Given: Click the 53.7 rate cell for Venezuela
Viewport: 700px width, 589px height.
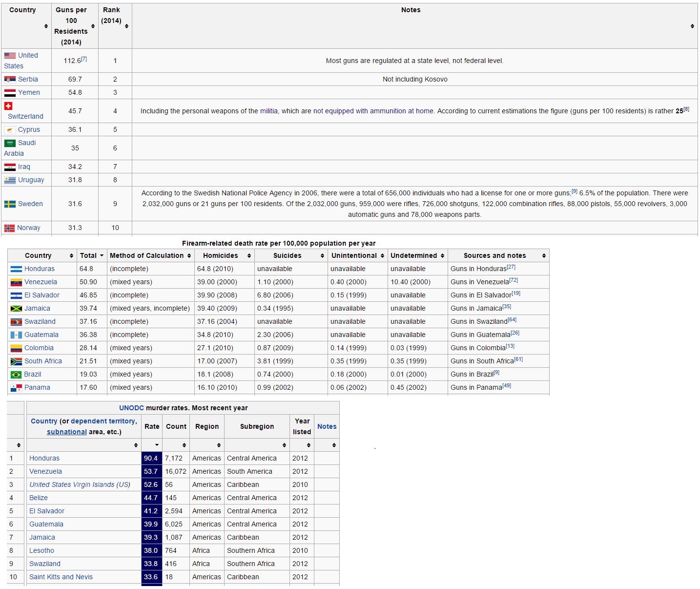Looking at the screenshot, I should (151, 471).
